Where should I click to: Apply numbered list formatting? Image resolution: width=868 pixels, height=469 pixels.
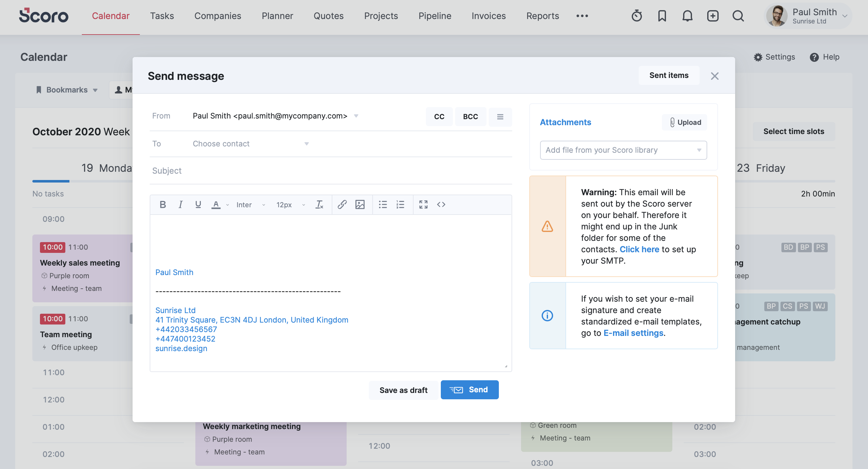(x=400, y=205)
